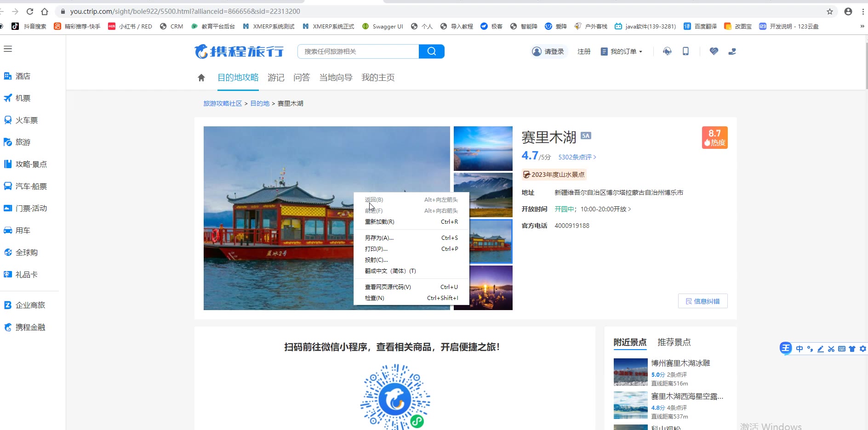This screenshot has height=430, width=868.
Task: Click the 注册 register link
Action: click(x=584, y=51)
